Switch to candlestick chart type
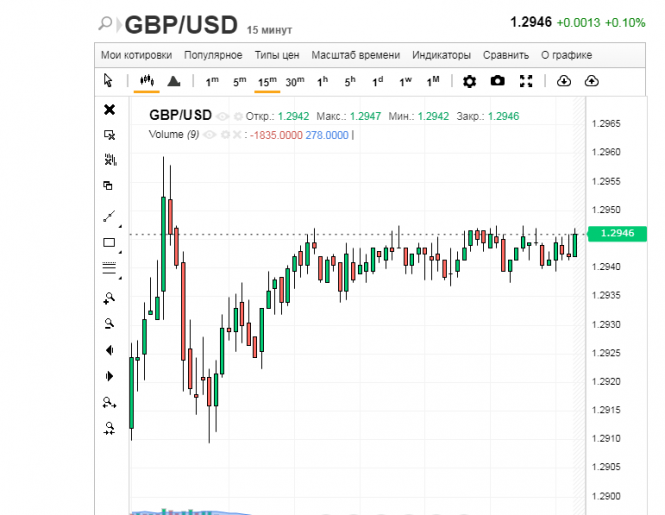The height and width of the screenshot is (515, 665). (147, 80)
